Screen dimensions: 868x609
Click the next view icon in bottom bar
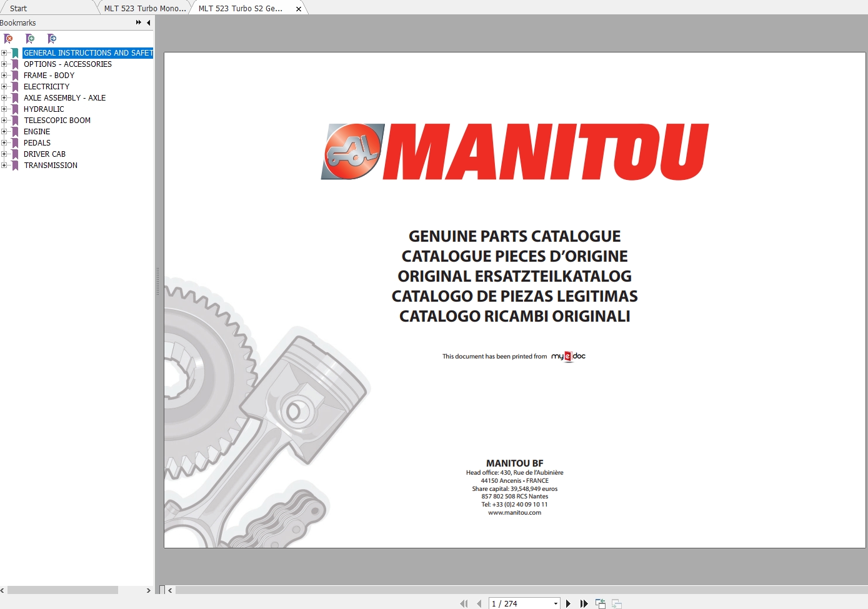coord(617,603)
